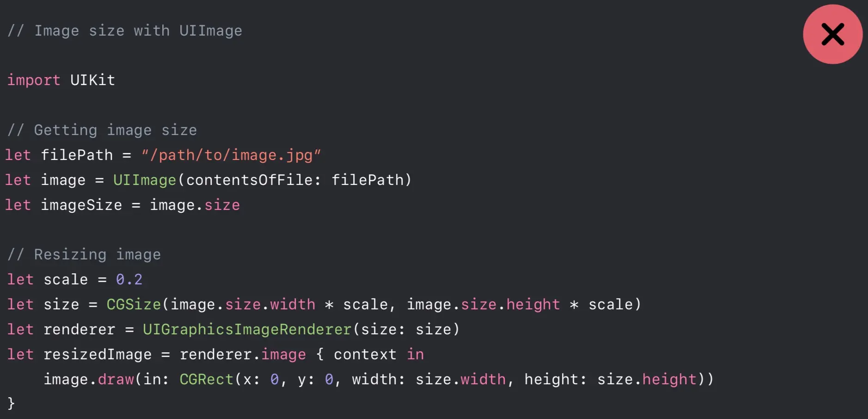Click the 'renderer' variable declaration
Screen dimensions: 868x419
79,329
